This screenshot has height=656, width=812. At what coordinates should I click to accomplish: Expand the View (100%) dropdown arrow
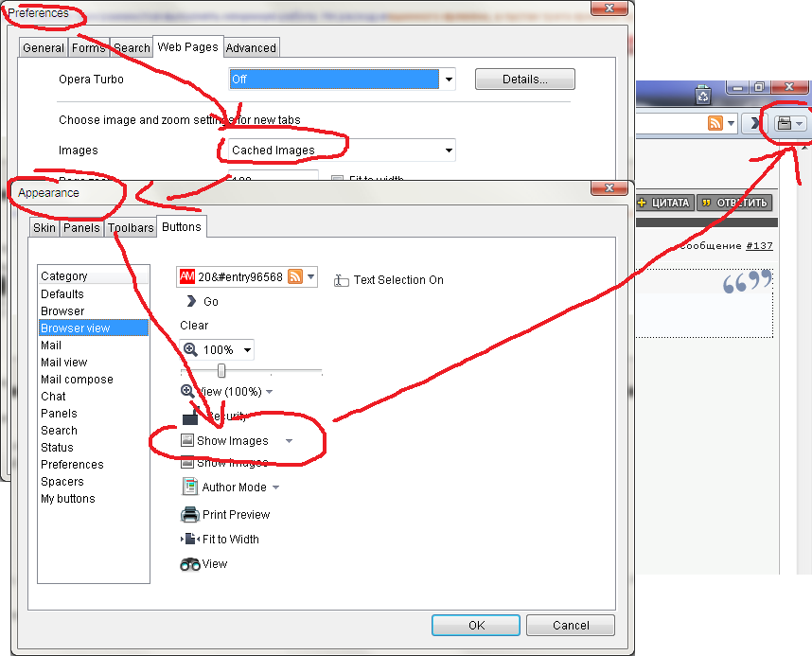[270, 392]
